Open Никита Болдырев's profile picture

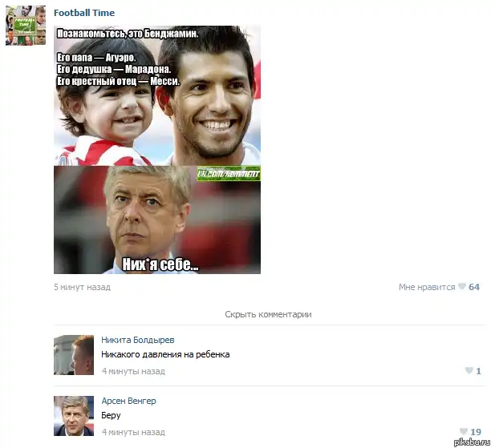click(74, 355)
